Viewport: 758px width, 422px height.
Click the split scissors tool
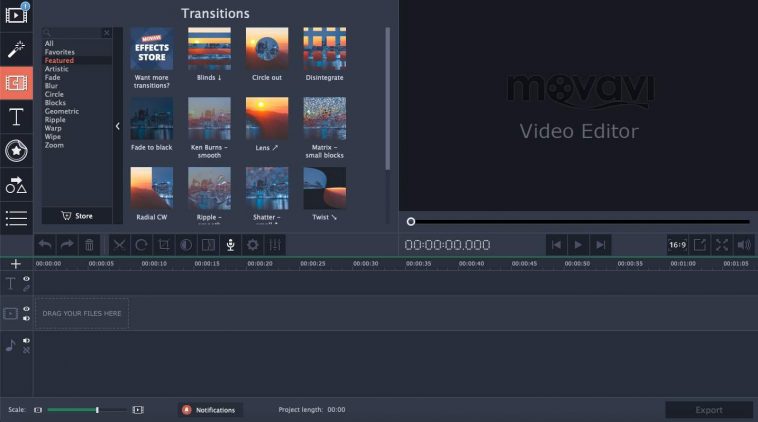point(120,245)
